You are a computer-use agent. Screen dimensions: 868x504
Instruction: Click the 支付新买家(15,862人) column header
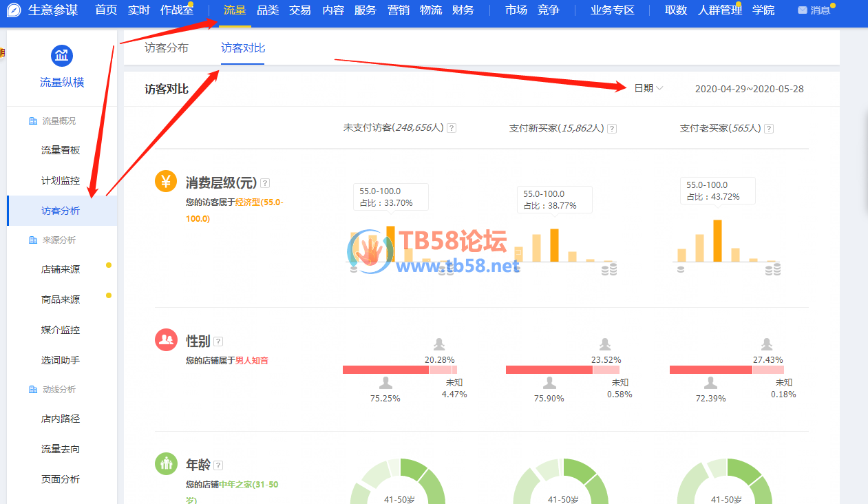(556, 128)
